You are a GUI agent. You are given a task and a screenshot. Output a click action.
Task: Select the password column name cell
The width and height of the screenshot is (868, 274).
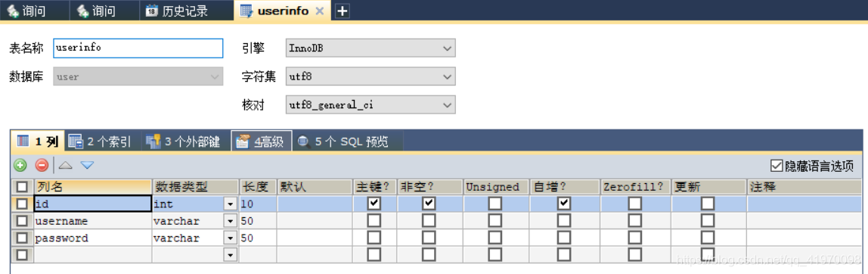point(92,238)
